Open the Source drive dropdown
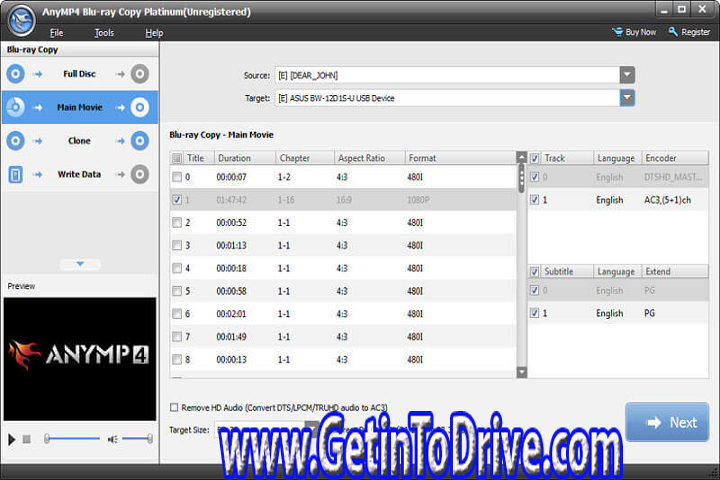 pyautogui.click(x=627, y=75)
